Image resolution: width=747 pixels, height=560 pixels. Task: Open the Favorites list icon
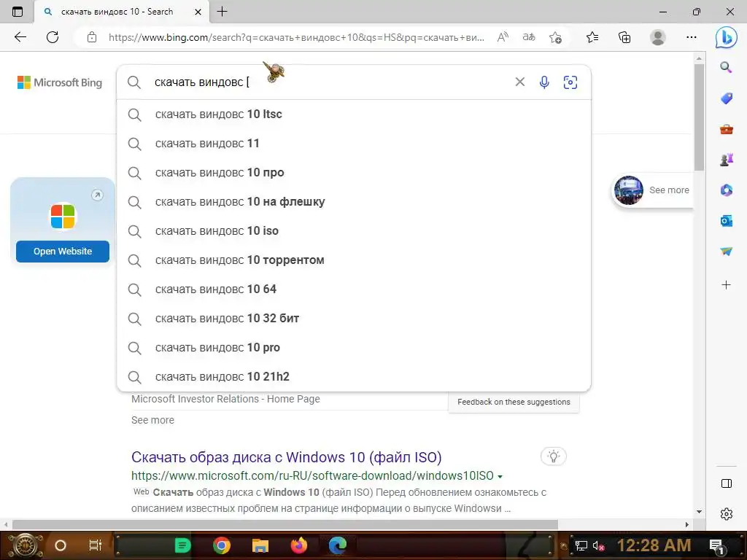[x=592, y=37]
